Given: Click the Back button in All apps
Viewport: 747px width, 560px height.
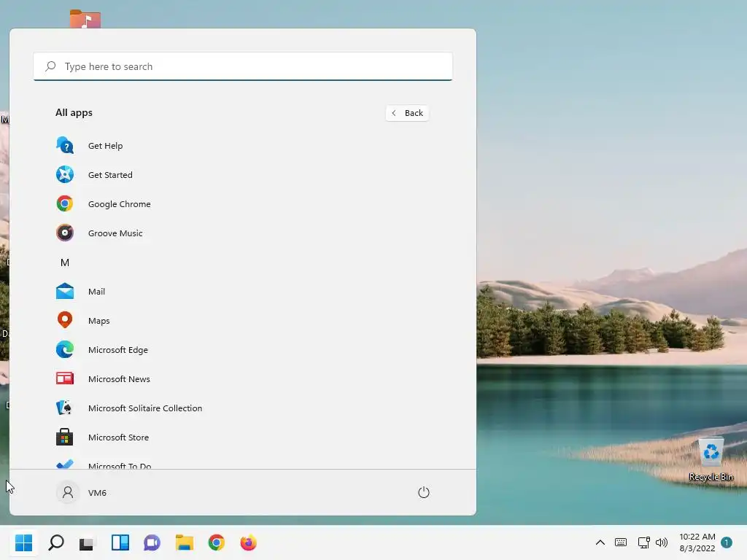Looking at the screenshot, I should (407, 113).
